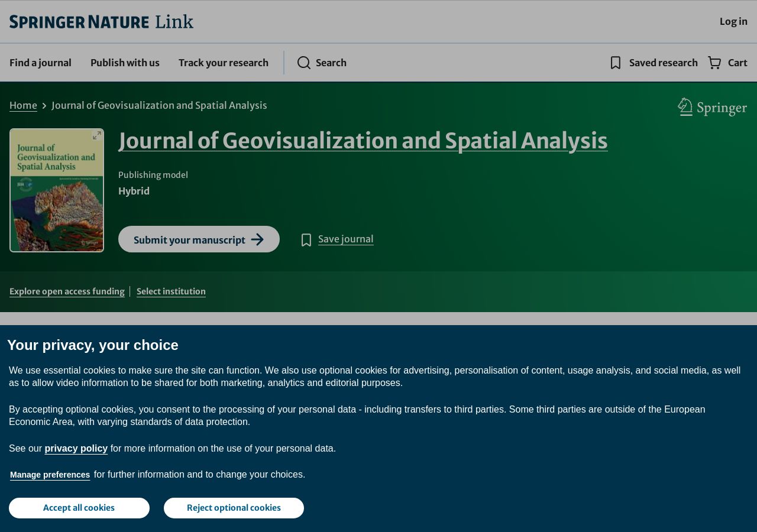Click Manage preferences in cookie banner
757x532 pixels.
coord(50,475)
